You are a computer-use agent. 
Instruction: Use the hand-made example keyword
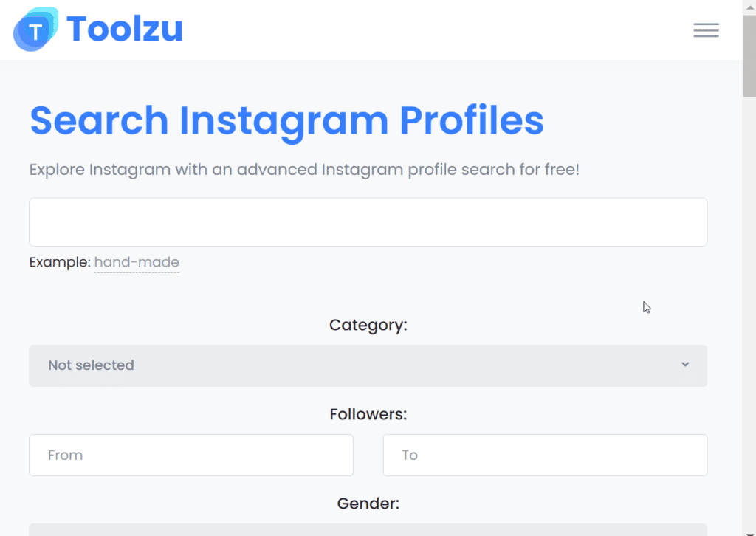pos(137,262)
